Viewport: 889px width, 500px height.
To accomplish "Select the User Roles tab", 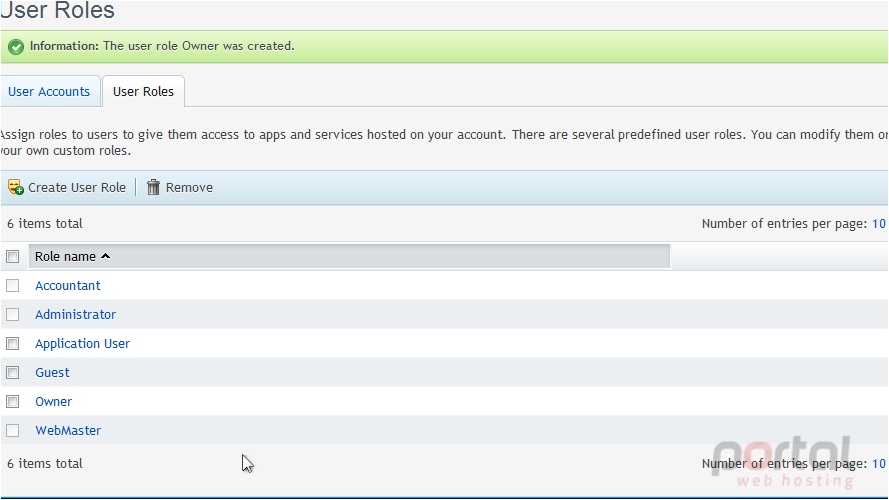I will click(143, 91).
